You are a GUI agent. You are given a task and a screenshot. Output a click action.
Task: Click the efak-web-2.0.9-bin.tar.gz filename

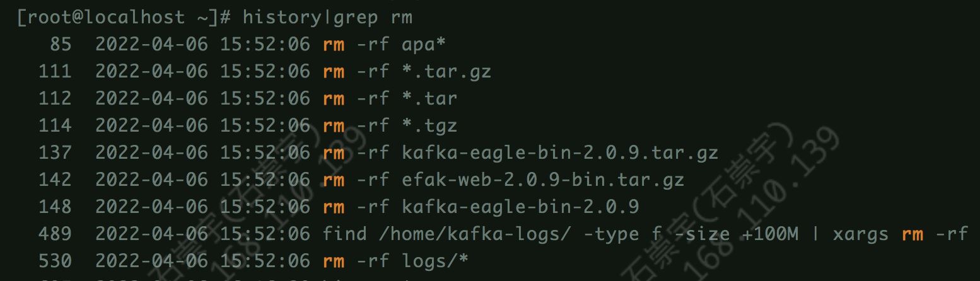coord(543,180)
